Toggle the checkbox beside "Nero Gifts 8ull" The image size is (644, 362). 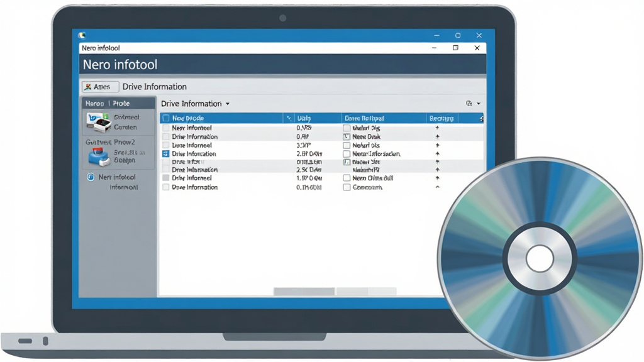click(347, 178)
